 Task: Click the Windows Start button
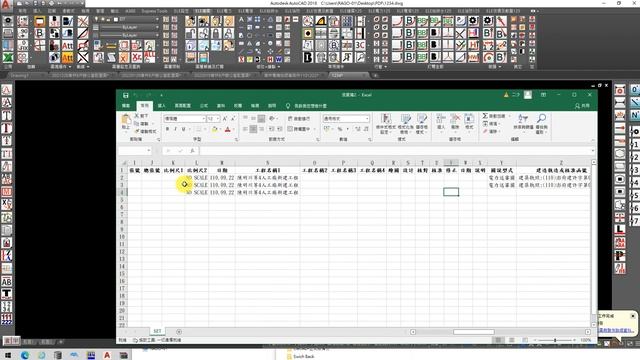click(8, 355)
